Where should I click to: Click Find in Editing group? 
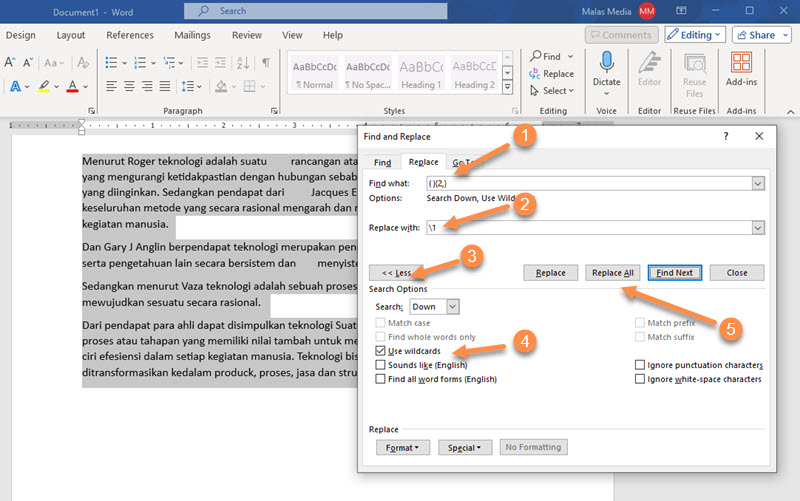point(545,56)
